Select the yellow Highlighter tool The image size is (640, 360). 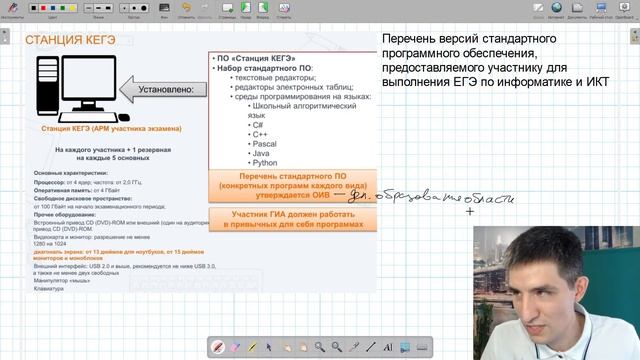252,347
